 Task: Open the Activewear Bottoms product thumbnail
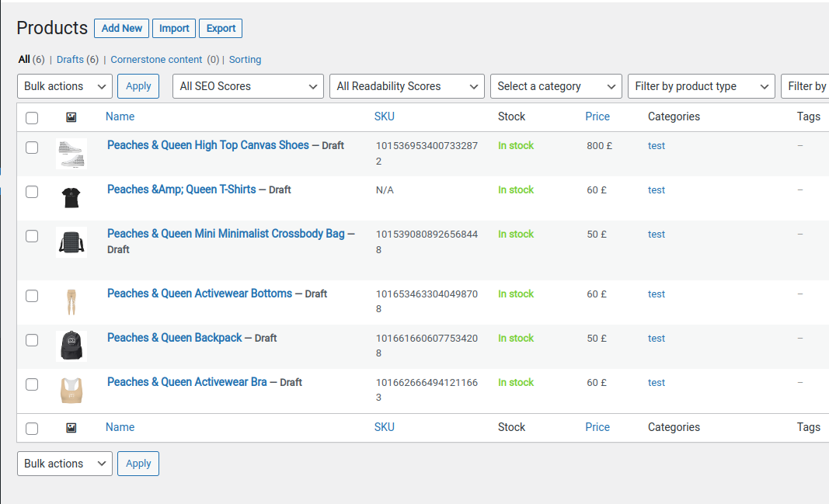tap(71, 302)
